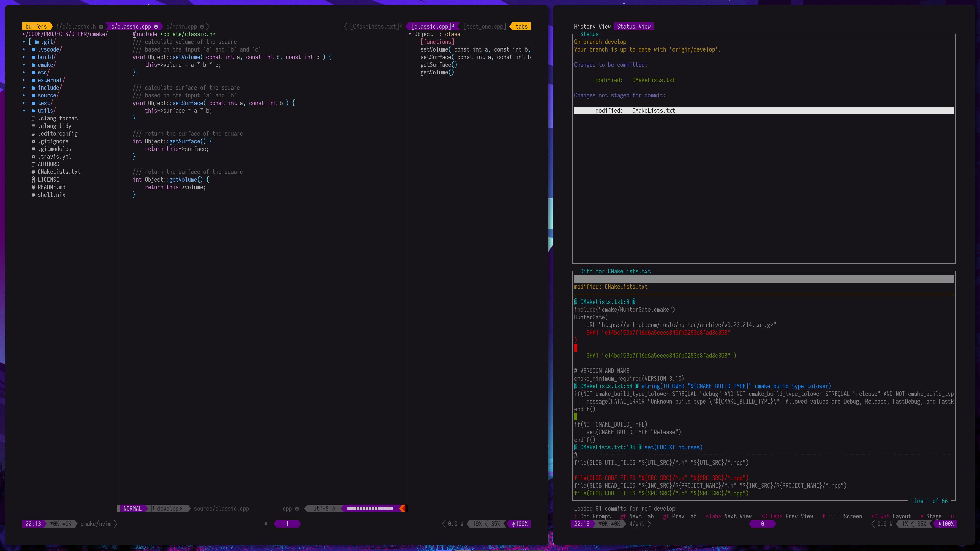The height and width of the screenshot is (551, 980).
Task: Open the test_one.cpp tab
Action: click(485, 26)
